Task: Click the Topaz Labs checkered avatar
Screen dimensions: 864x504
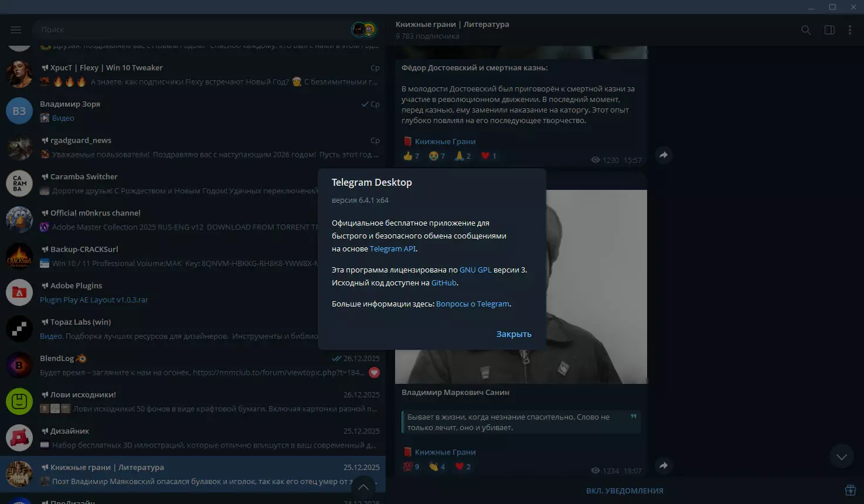Action: click(x=19, y=329)
